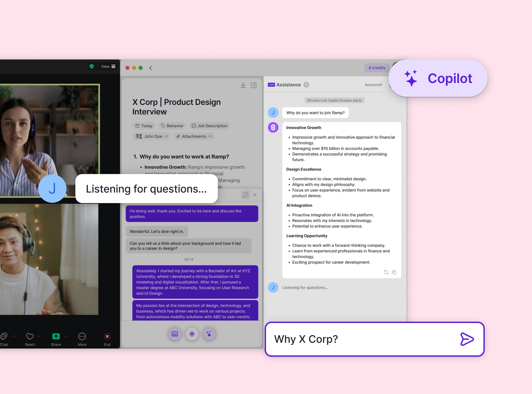
Task: Click the woman's video tile in Zoom
Action: pos(50,140)
